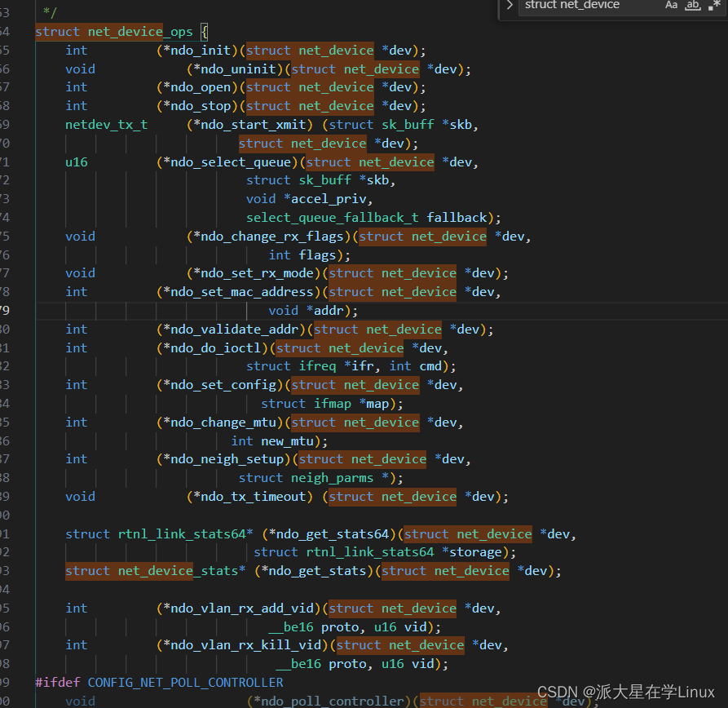This screenshot has width=728, height=708.
Task: Click the highlighted net_device_ops struct name
Action: (139, 31)
